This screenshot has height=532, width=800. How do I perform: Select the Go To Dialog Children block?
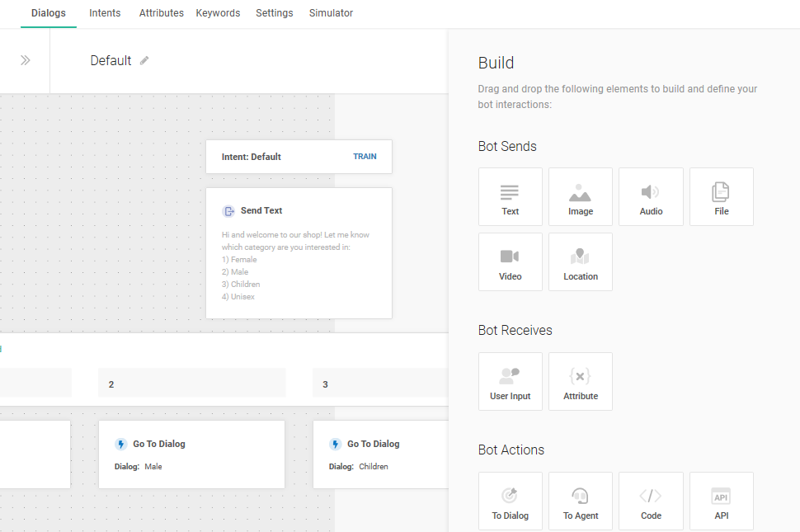click(379, 454)
